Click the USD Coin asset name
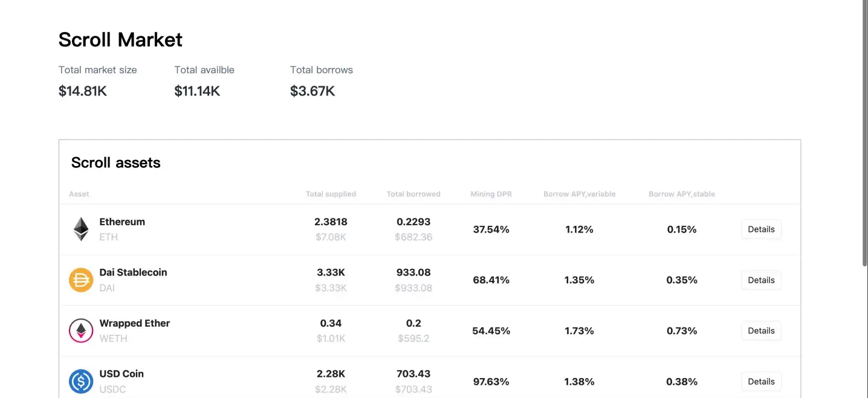Screen dimensions: 868x398 coord(121,374)
